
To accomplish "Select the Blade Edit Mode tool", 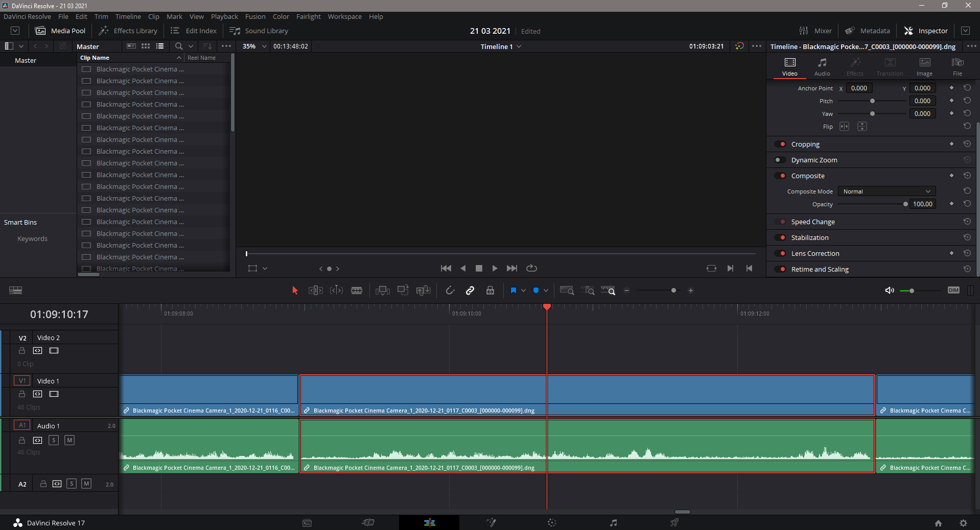I will pos(357,291).
